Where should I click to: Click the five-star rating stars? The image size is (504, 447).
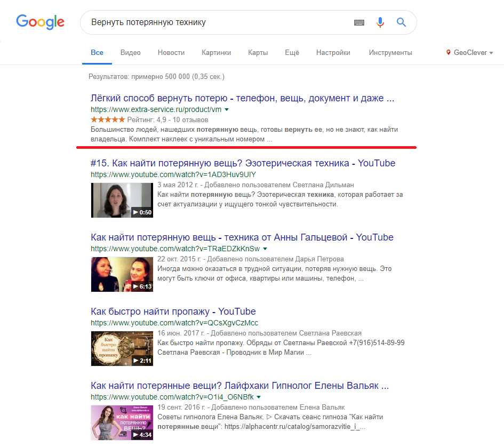pyautogui.click(x=108, y=119)
